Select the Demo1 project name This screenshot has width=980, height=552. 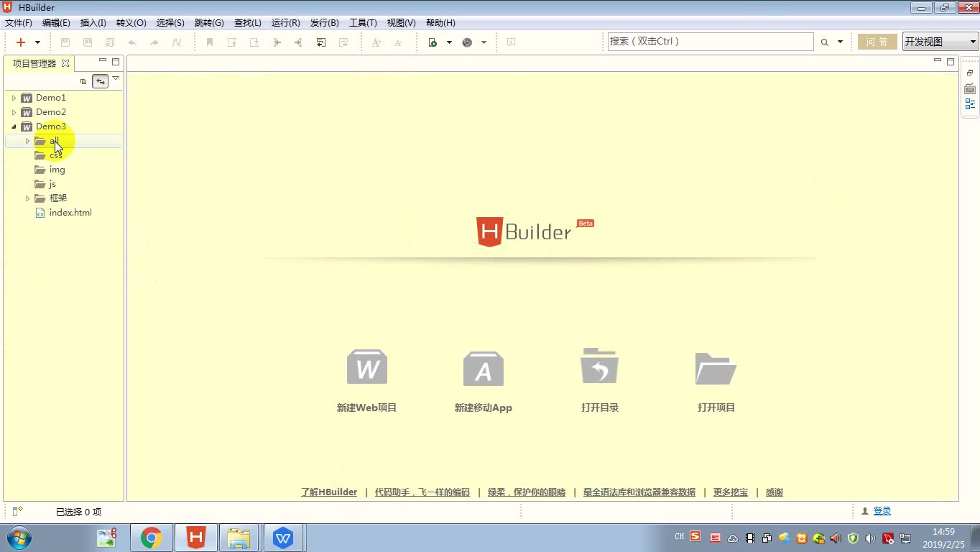click(51, 98)
